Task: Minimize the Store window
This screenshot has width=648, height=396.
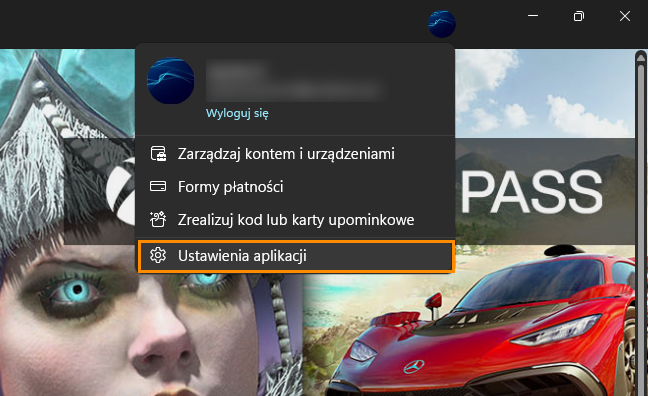Action: click(533, 16)
